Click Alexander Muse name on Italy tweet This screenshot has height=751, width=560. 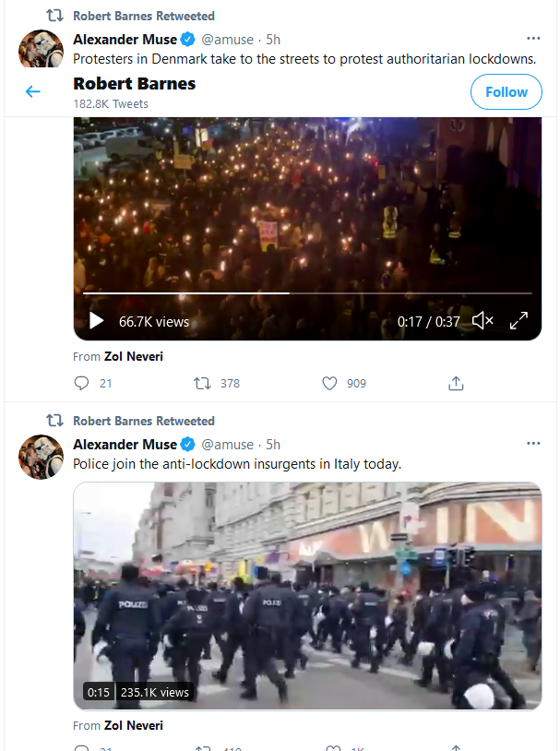(x=125, y=445)
